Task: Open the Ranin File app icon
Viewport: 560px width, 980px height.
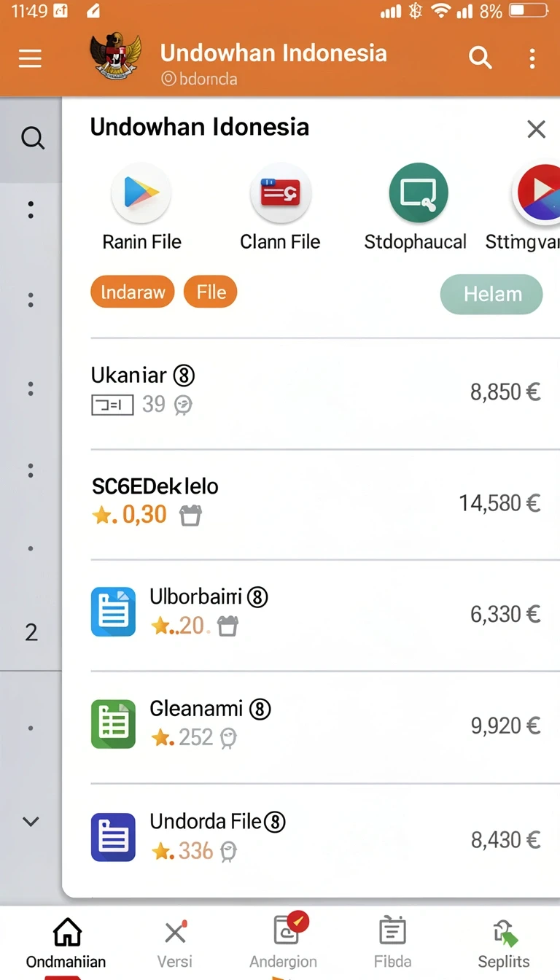Action: [x=141, y=193]
